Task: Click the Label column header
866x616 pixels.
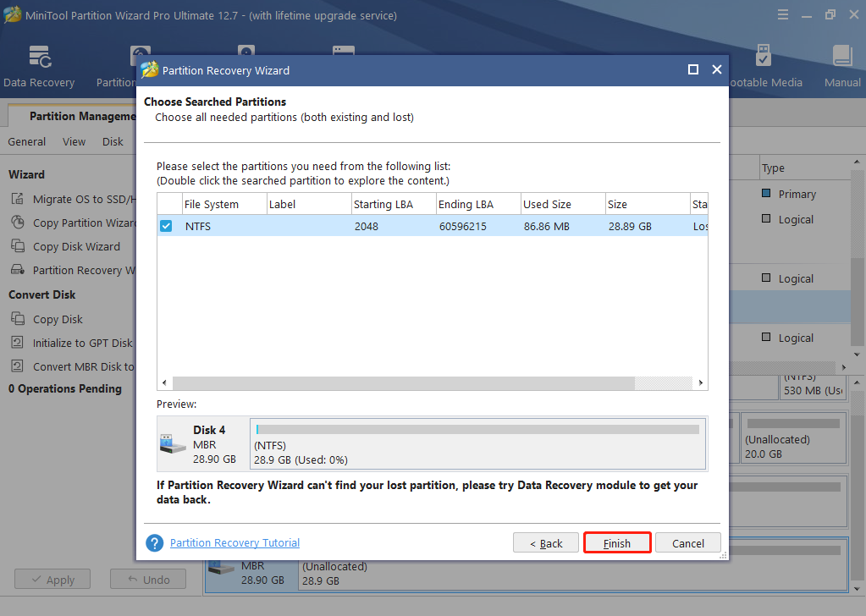Action: [309, 204]
